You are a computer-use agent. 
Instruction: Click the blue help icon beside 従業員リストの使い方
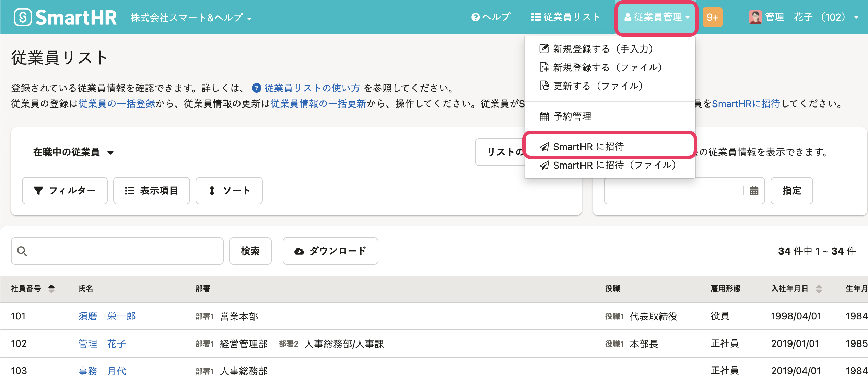[x=256, y=88]
